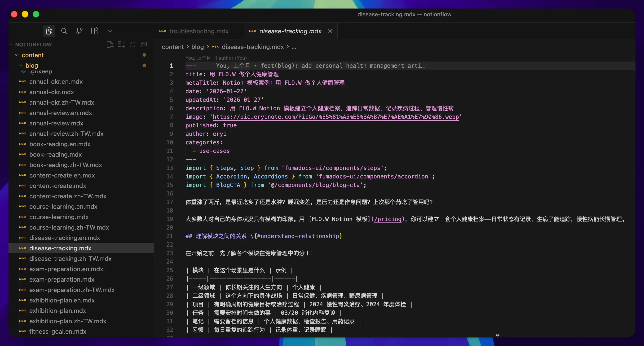
Task: Click the New Folder icon in explorer header
Action: pos(121,44)
